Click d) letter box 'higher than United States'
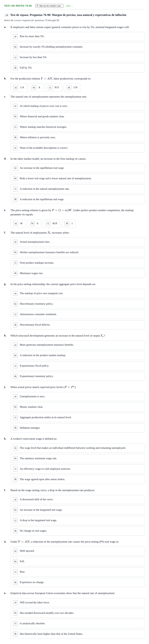 point(15,634)
